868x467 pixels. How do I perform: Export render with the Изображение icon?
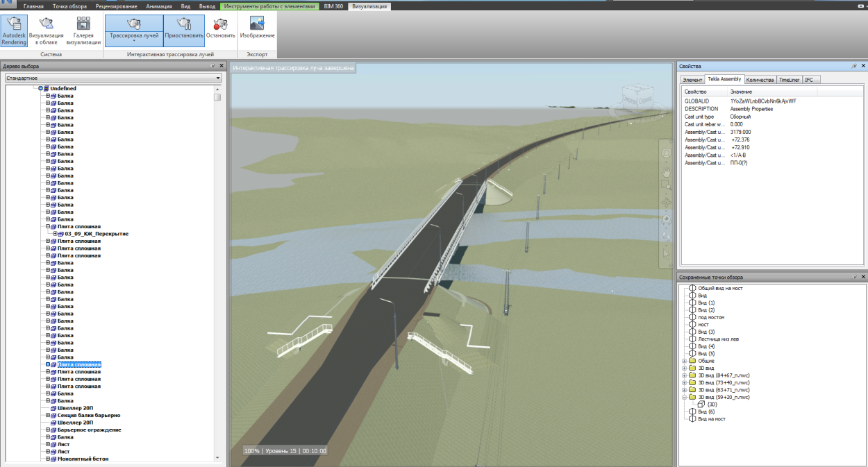(257, 29)
